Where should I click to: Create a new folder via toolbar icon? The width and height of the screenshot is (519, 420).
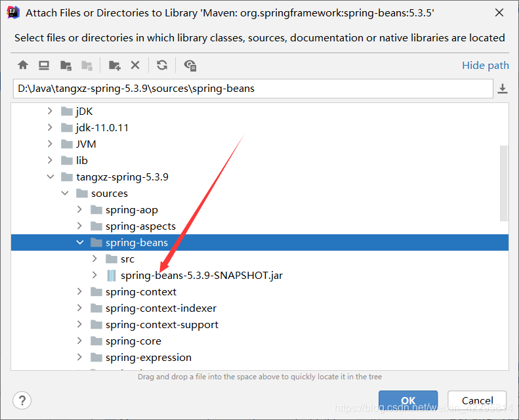click(115, 65)
